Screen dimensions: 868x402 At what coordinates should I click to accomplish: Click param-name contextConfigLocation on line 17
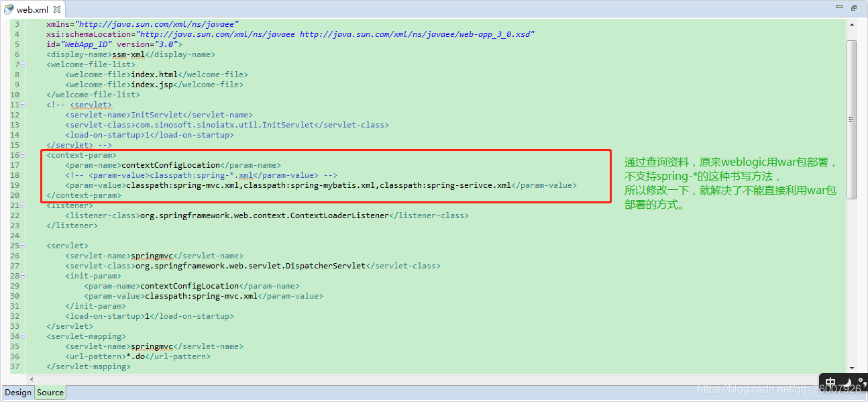tap(172, 165)
